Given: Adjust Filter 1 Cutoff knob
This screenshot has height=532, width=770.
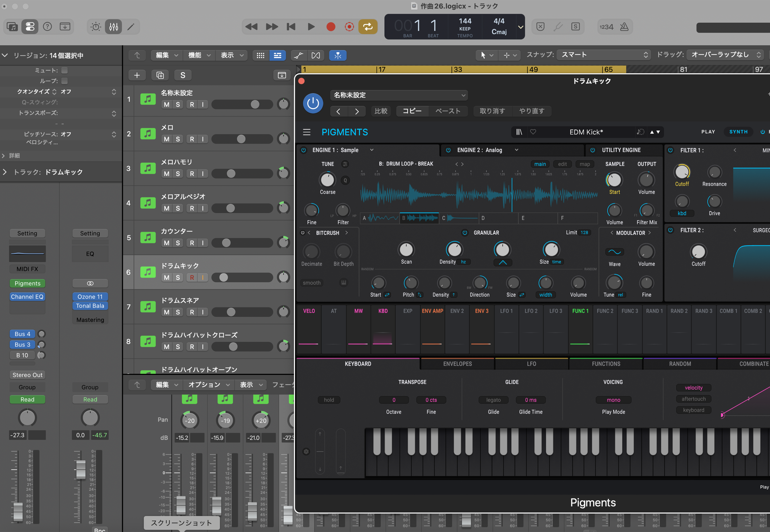Looking at the screenshot, I should 681,172.
